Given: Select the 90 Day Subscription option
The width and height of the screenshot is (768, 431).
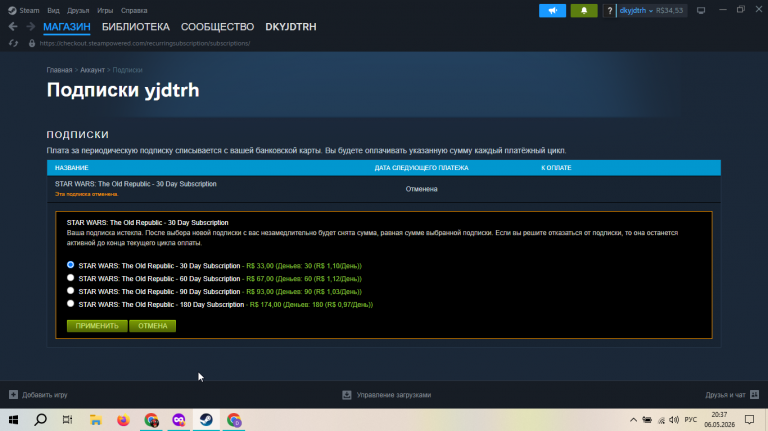Looking at the screenshot, I should 71,291.
